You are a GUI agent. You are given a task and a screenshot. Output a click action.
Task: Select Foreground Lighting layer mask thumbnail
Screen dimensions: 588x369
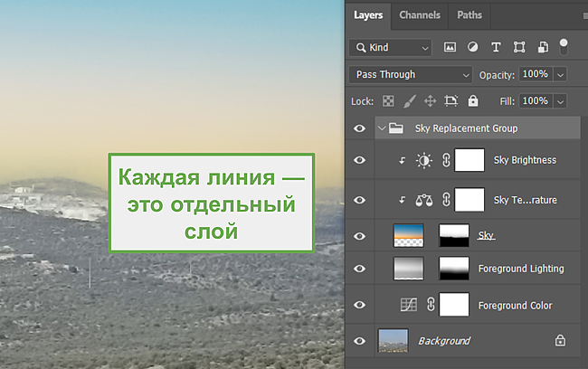point(454,268)
